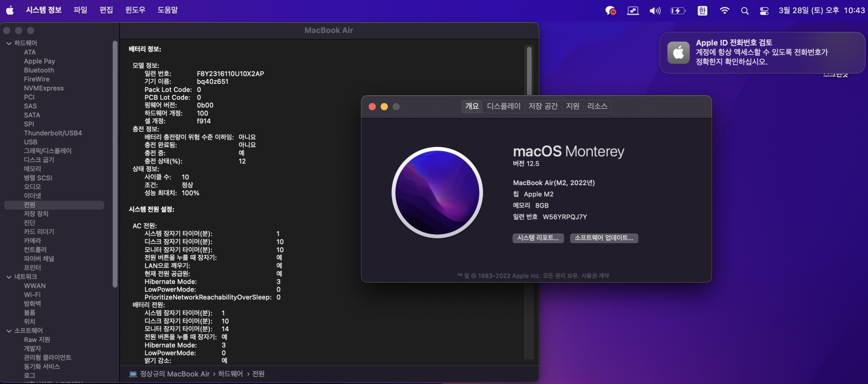Select 카메라 in the sidebar

pyautogui.click(x=32, y=241)
